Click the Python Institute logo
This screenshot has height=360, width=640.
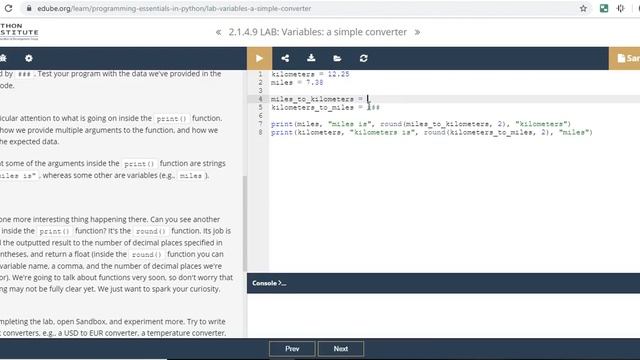click(x=19, y=31)
